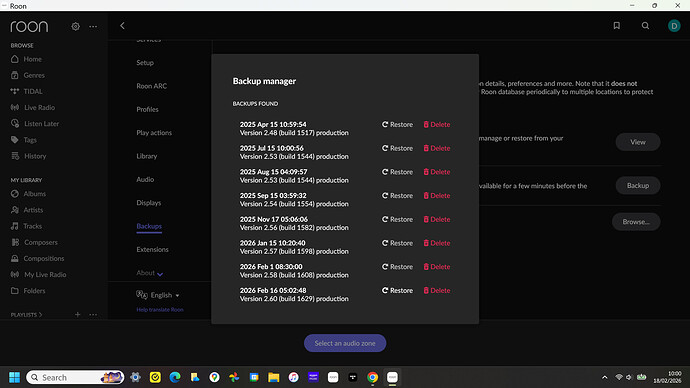Screen dimensions: 690x388
Task: Restore the 2025 Jul 15 backup
Action: (x=397, y=148)
